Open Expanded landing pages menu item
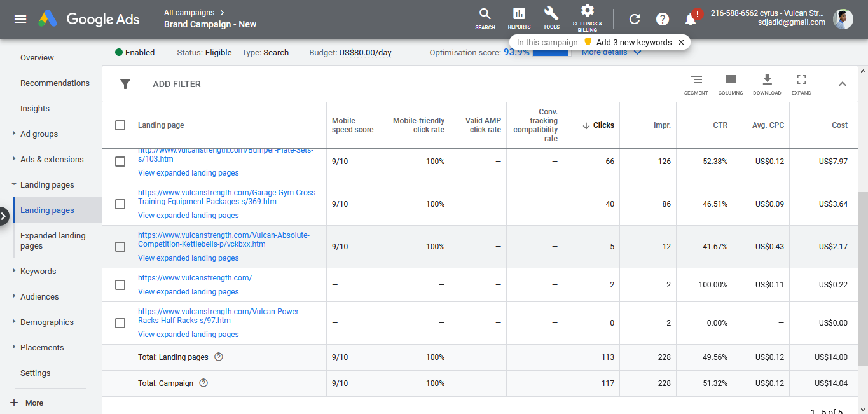 (53, 240)
